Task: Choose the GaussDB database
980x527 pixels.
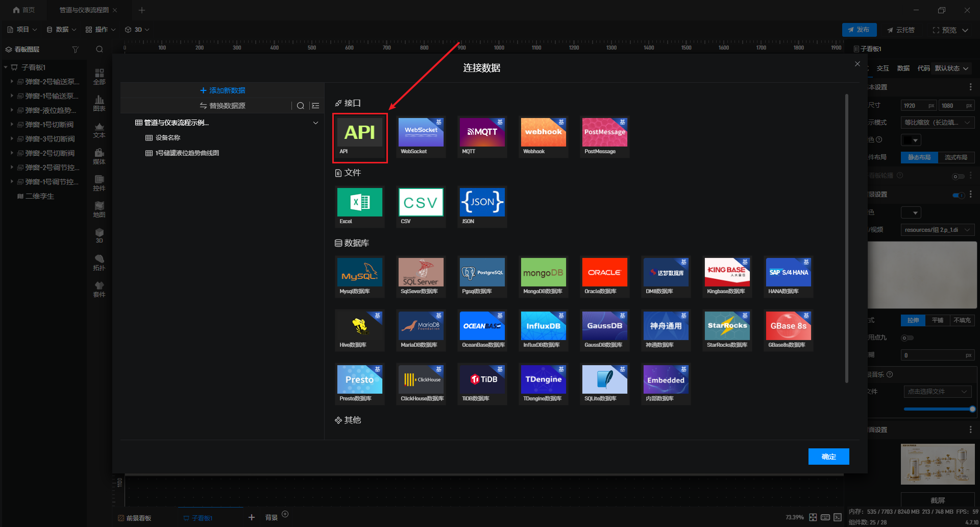Action: pos(605,330)
